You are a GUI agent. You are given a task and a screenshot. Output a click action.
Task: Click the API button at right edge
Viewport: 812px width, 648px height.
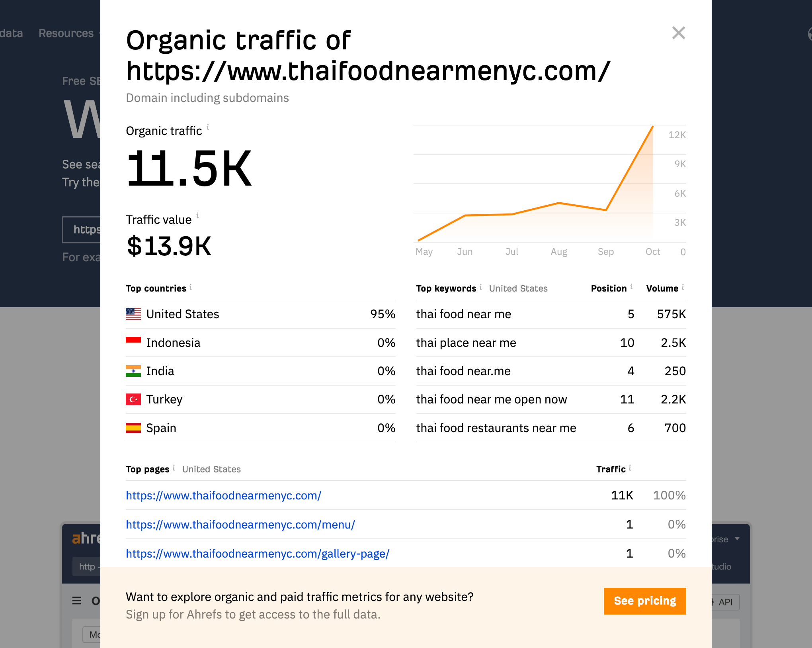tap(725, 602)
